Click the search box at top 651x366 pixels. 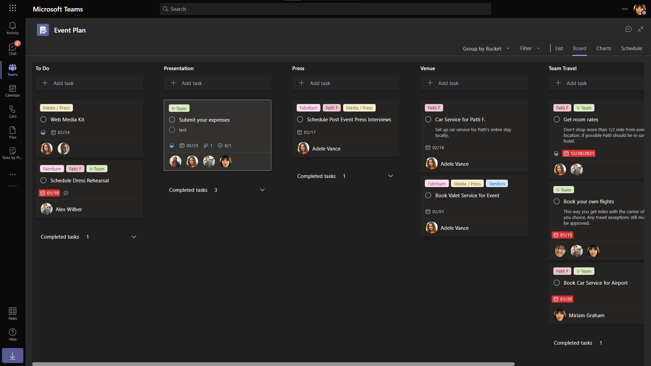(x=326, y=9)
